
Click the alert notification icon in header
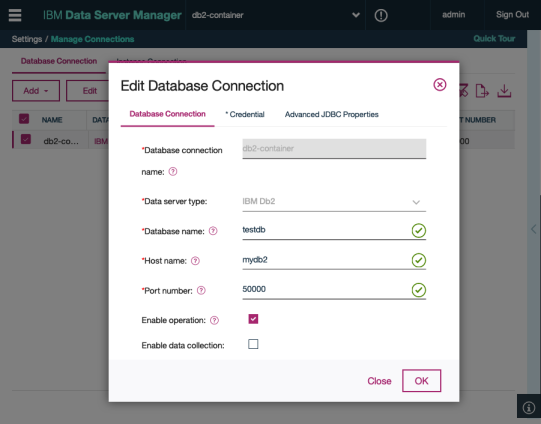coord(381,15)
